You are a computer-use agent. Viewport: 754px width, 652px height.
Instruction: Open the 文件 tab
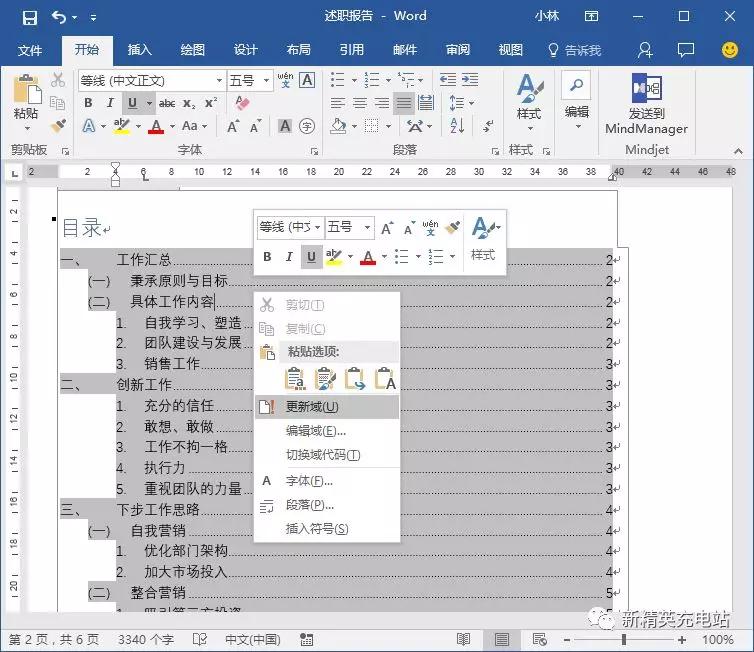click(30, 50)
